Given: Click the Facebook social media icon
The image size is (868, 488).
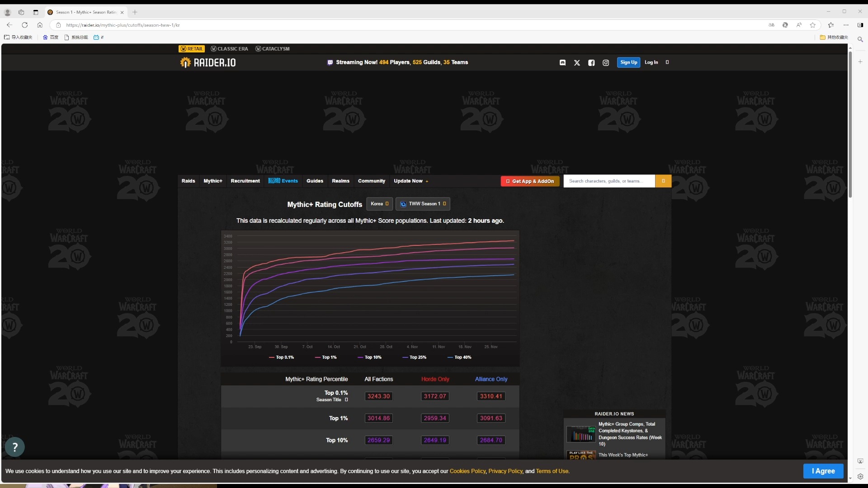Looking at the screenshot, I should click(x=591, y=62).
